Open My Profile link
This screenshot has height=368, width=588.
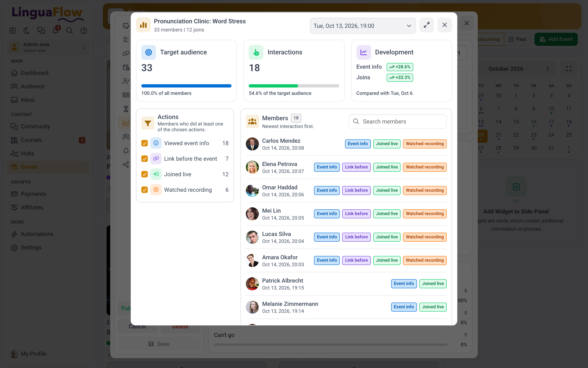pyautogui.click(x=48, y=354)
